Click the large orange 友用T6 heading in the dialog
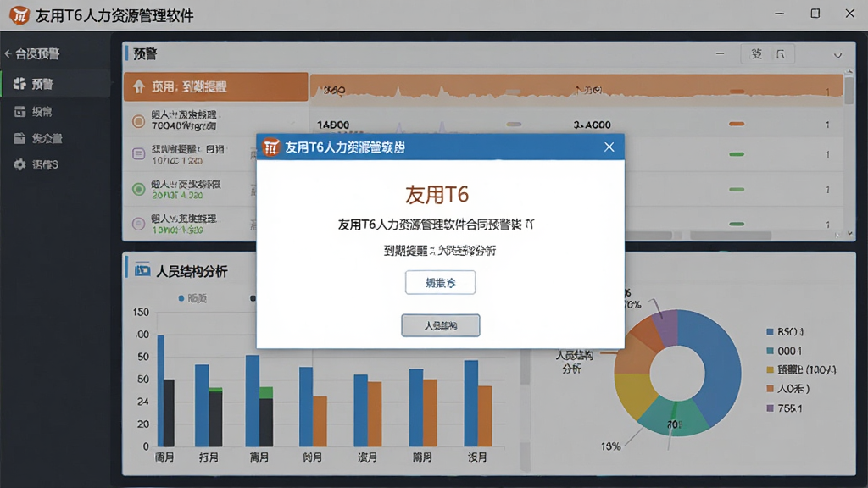The height and width of the screenshot is (488, 868). click(437, 195)
